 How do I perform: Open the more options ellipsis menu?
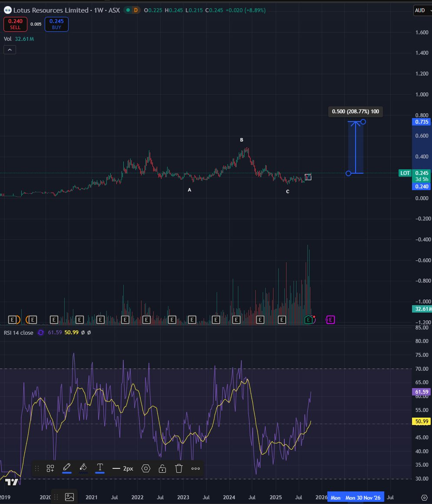[195, 468]
